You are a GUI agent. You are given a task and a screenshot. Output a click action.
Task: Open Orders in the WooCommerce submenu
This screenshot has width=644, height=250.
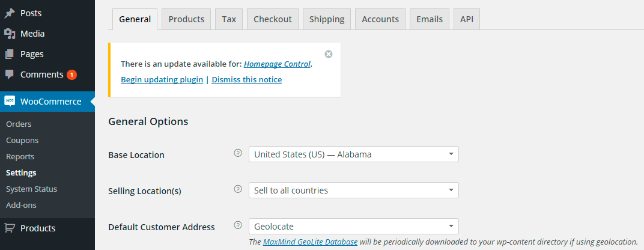coord(19,124)
